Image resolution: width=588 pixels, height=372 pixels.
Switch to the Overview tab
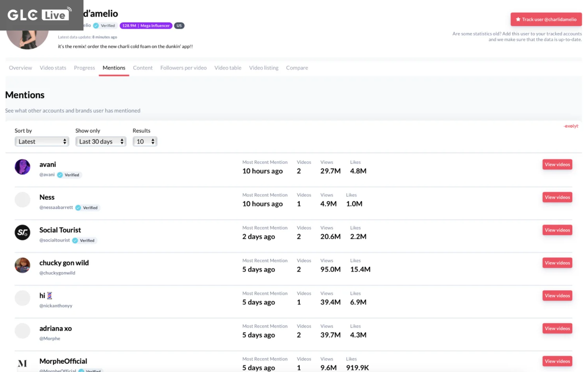[x=20, y=68]
